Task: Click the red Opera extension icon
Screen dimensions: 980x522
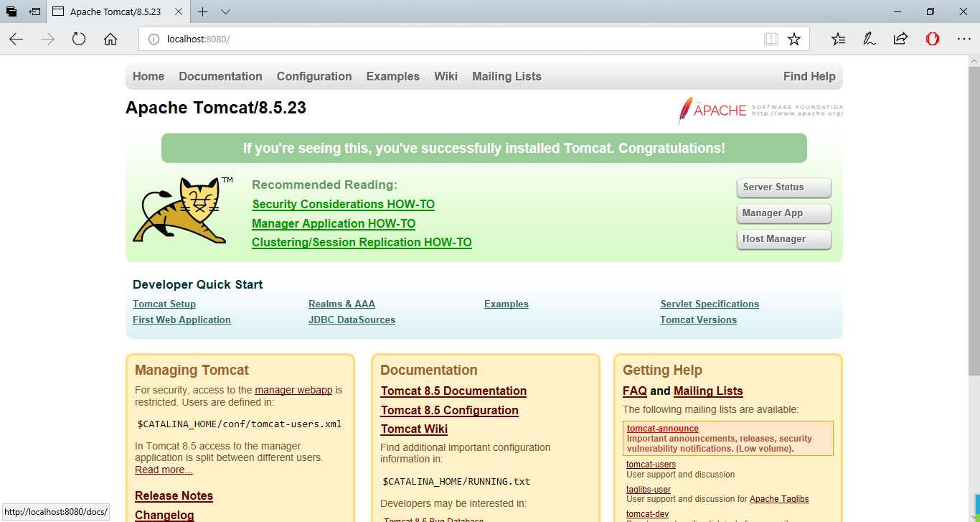Action: (933, 39)
